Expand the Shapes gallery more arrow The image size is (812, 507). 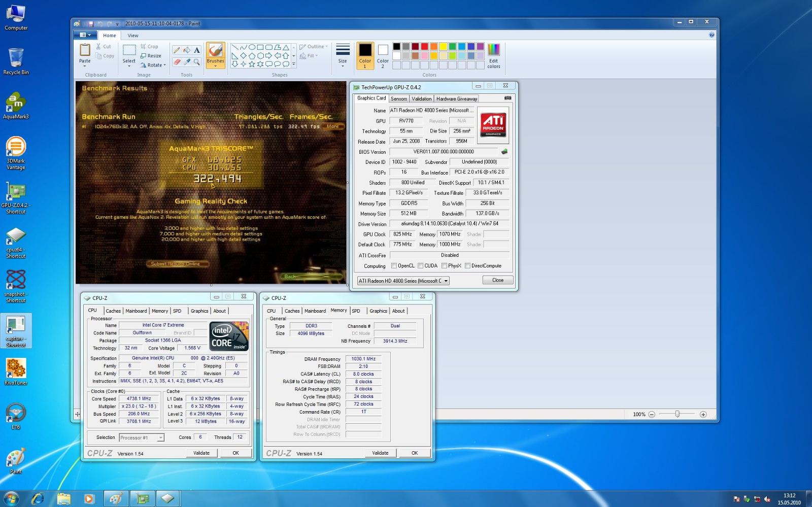[x=294, y=64]
